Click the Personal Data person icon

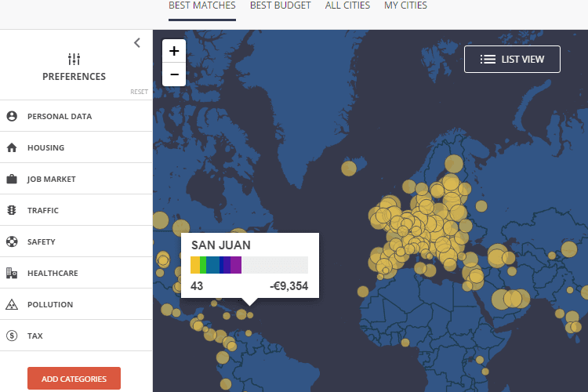pyautogui.click(x=12, y=116)
